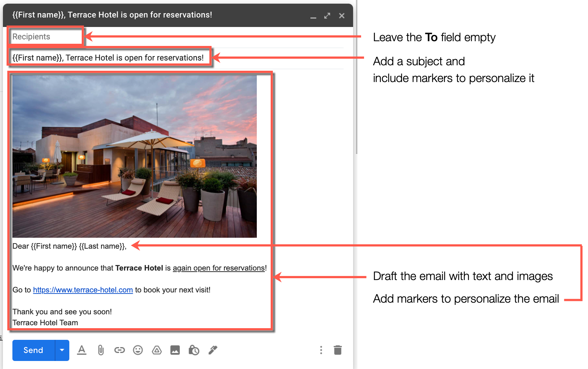Open more options via the three-dot menu

321,350
